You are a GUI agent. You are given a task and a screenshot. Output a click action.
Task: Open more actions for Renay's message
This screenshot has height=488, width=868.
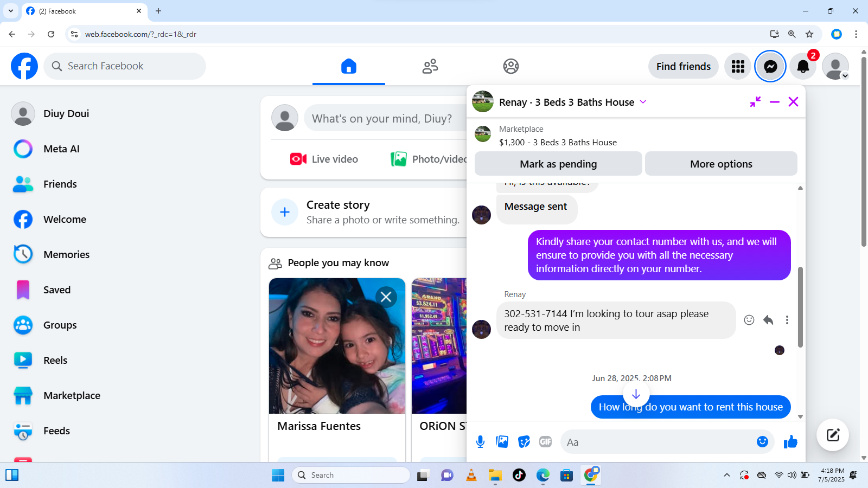coord(787,320)
